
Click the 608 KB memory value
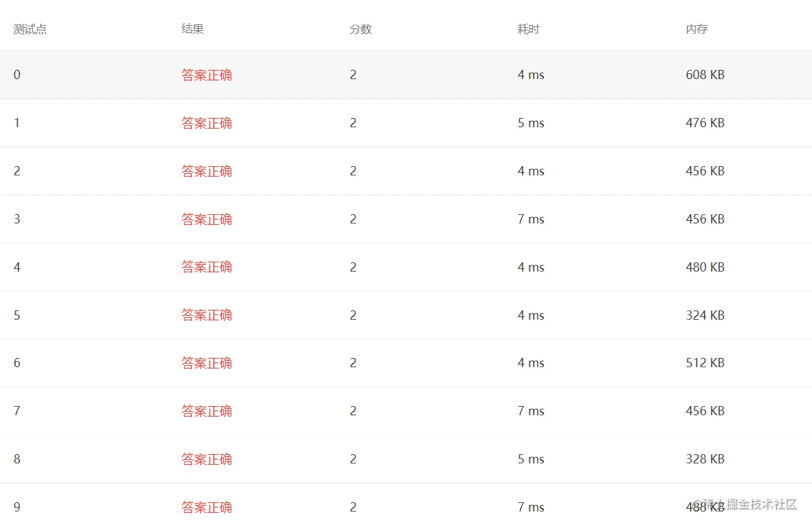click(705, 75)
